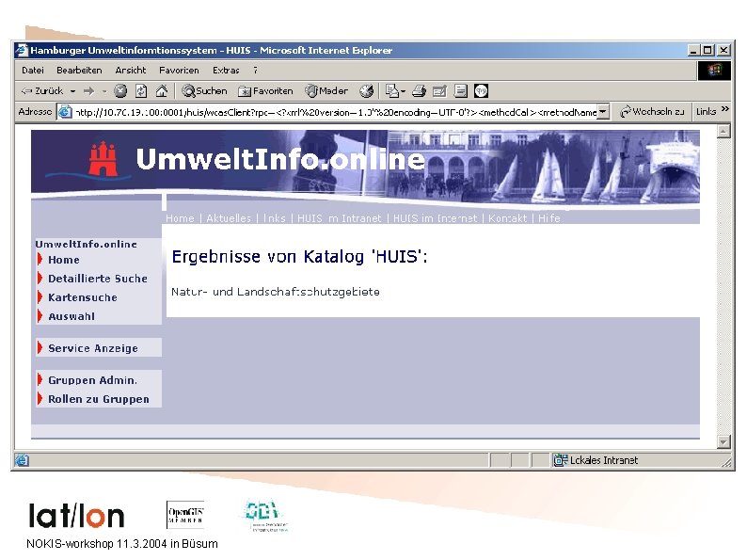The image size is (747, 560).
Task: Open the forward history dropdown arrow
Action: click(104, 91)
